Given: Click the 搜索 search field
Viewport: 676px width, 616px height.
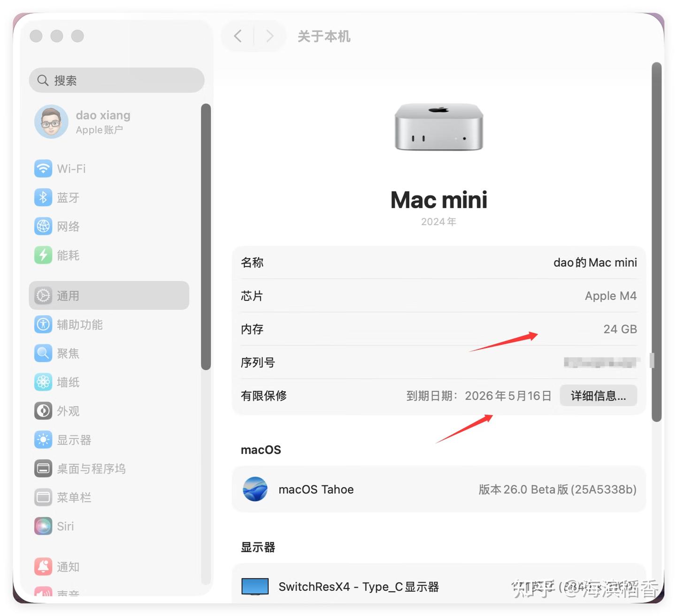Looking at the screenshot, I should 116,80.
